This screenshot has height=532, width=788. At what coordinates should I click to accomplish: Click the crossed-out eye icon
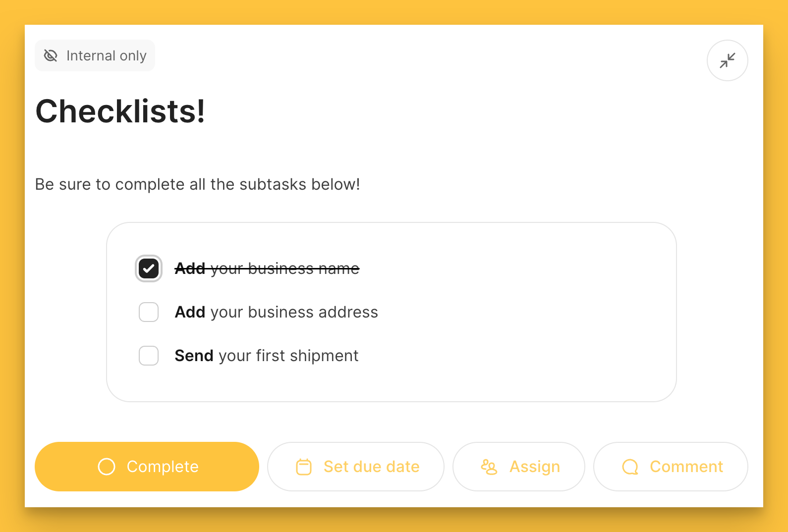[x=51, y=55]
